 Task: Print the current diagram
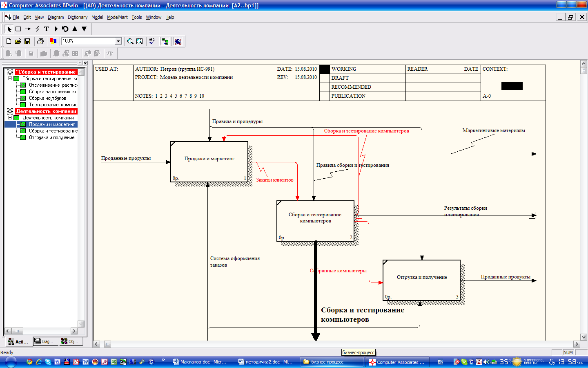[x=40, y=41]
